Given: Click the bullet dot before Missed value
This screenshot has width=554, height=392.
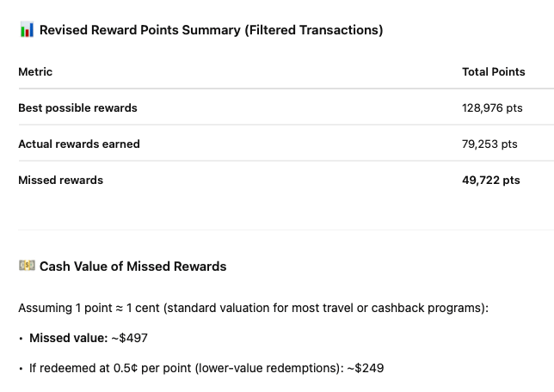Looking at the screenshot, I should click(x=21, y=338).
